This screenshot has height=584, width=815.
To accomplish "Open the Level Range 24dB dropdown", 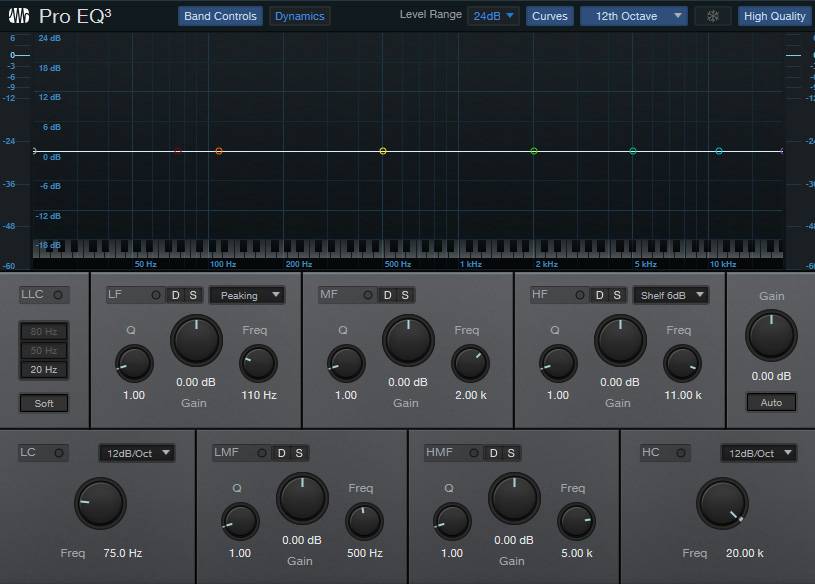I will pyautogui.click(x=493, y=16).
